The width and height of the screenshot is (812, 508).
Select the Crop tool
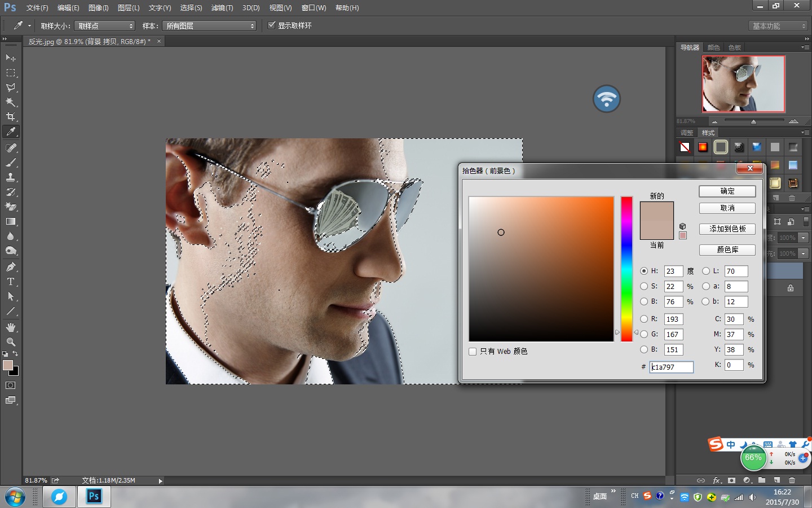[11, 117]
